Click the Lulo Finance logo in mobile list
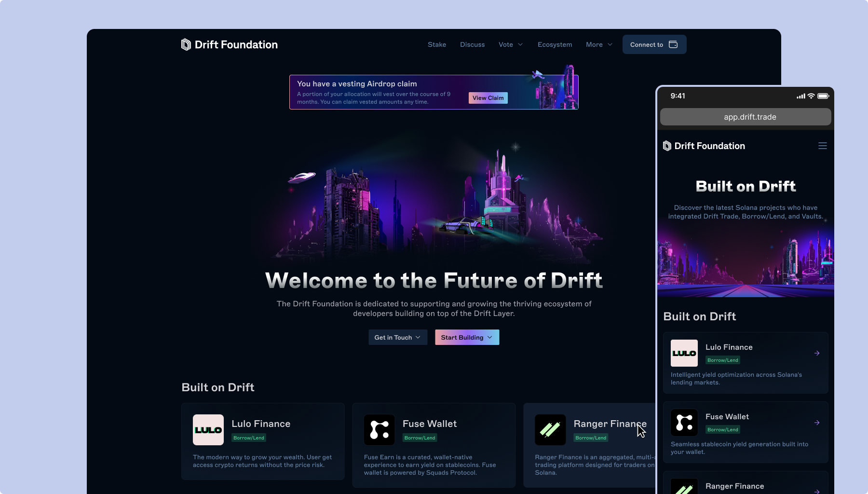Viewport: 868px width, 494px height. pos(684,353)
